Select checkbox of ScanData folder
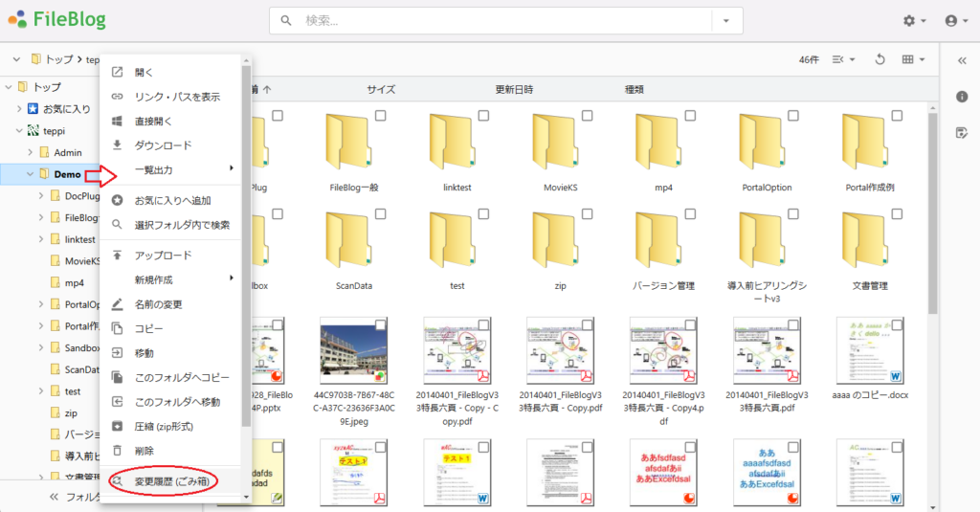The image size is (980, 512). click(380, 213)
